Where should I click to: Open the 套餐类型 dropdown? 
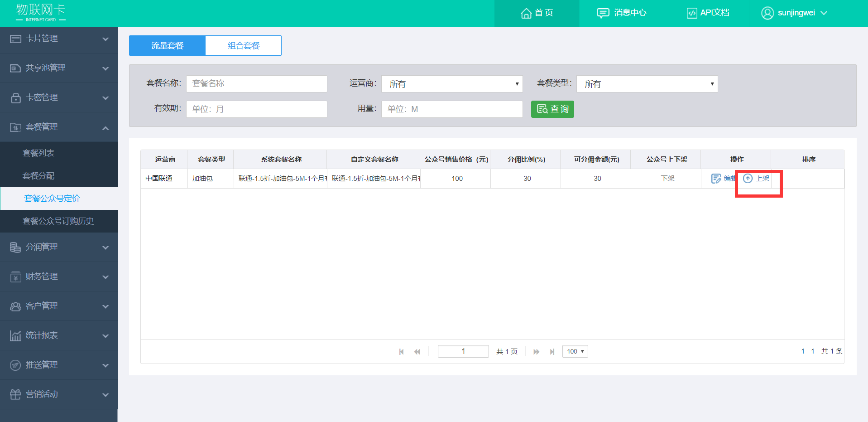point(647,84)
